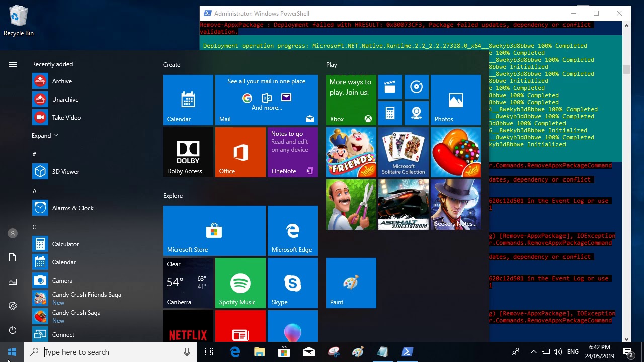Open the volume tray icon

pyautogui.click(x=558, y=352)
